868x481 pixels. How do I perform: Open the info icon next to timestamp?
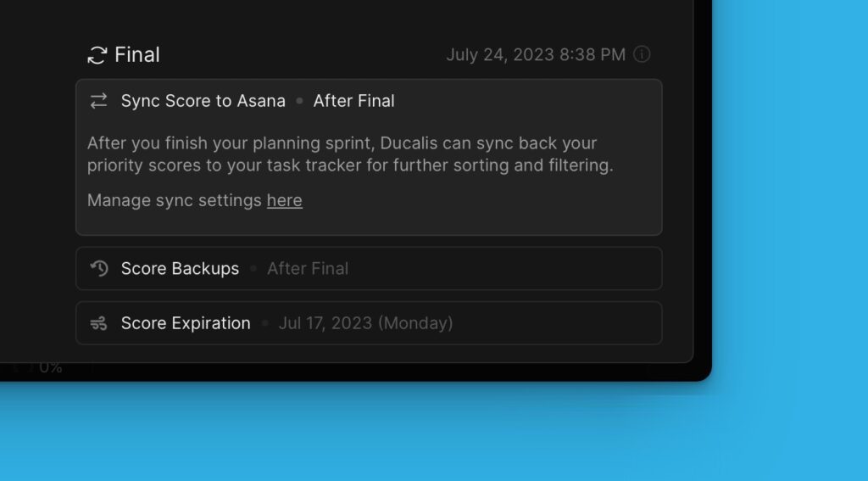642,54
